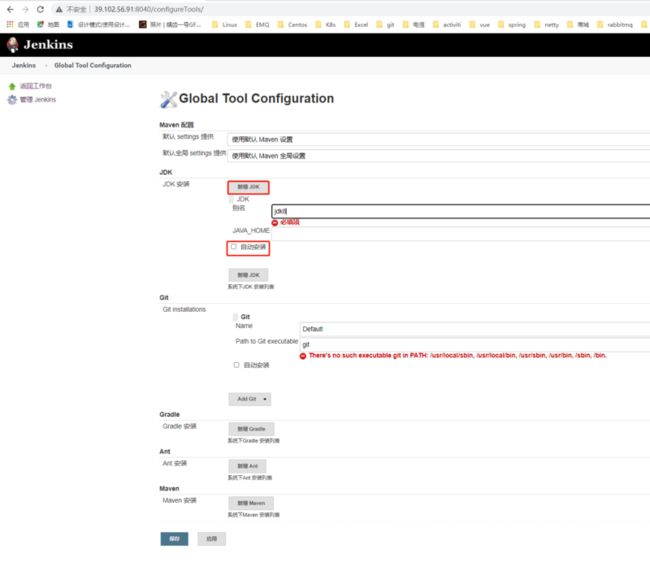Open the netty bookmarks folder
This screenshot has height=588, width=650.
[x=546, y=24]
